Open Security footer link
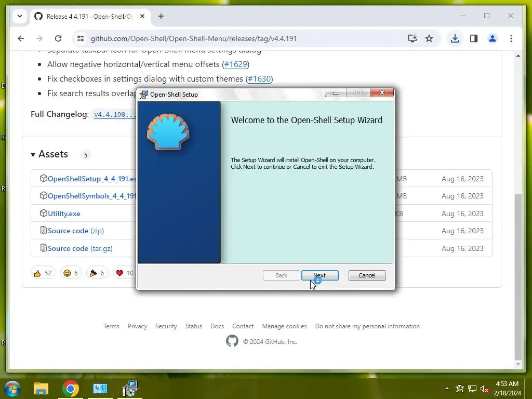Screen dimensions: 532x399 pyautogui.click(x=166, y=326)
